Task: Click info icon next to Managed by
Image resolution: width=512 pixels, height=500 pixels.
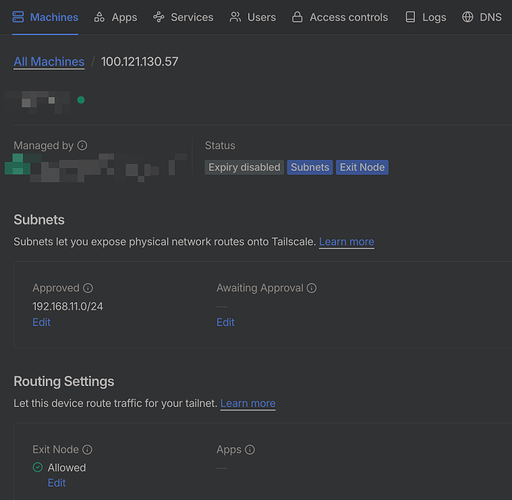Action: tap(82, 145)
